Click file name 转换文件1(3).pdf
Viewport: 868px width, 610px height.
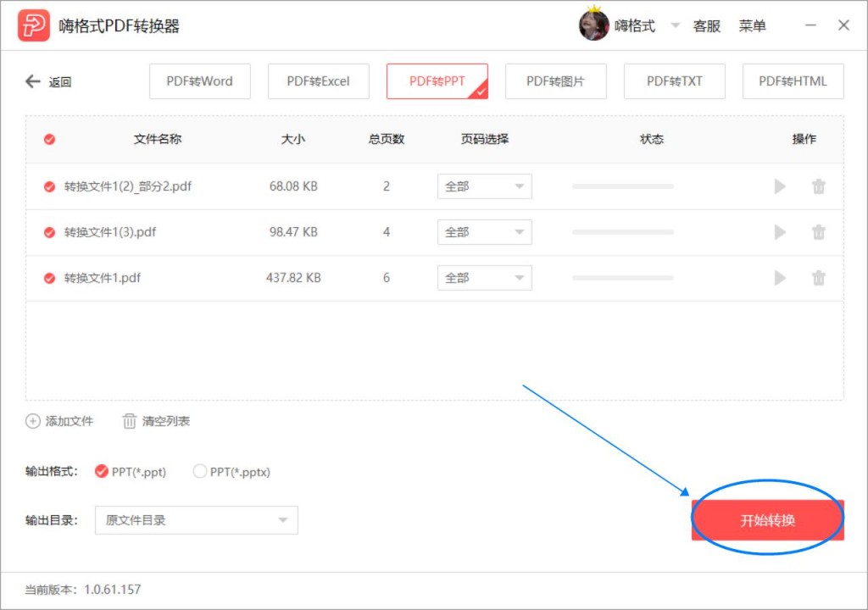(x=110, y=232)
